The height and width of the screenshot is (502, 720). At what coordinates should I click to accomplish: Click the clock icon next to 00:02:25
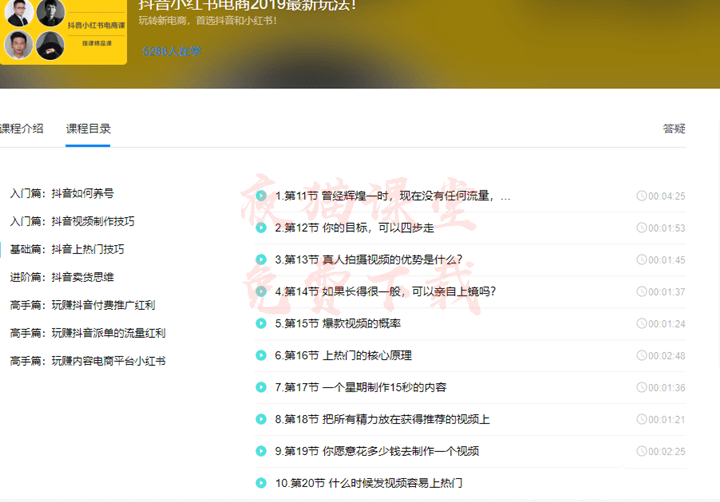[641, 451]
